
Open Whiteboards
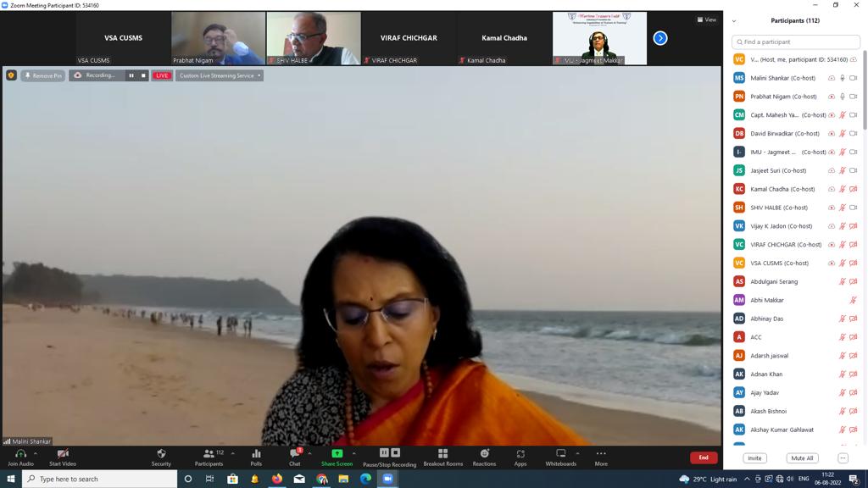(x=561, y=454)
